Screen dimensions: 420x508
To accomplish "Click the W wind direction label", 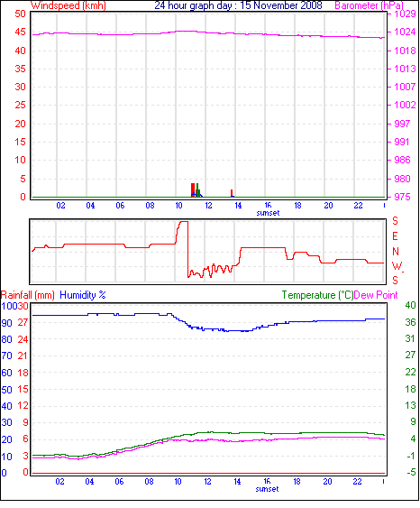I will click(x=397, y=266).
